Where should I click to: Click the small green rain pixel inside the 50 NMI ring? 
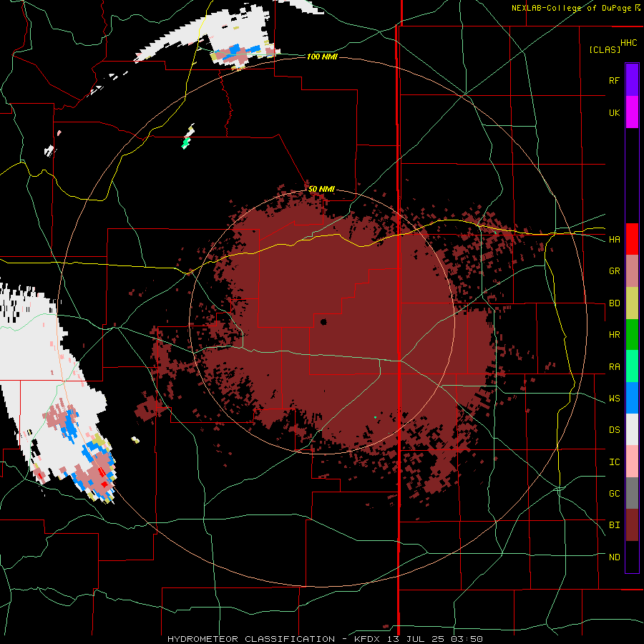(x=376, y=417)
